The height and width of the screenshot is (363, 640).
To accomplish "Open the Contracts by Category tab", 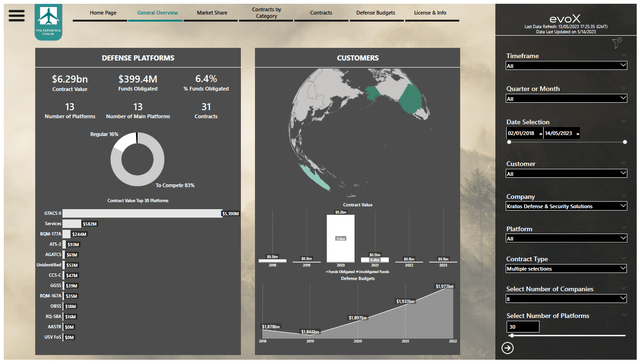I will click(x=266, y=13).
